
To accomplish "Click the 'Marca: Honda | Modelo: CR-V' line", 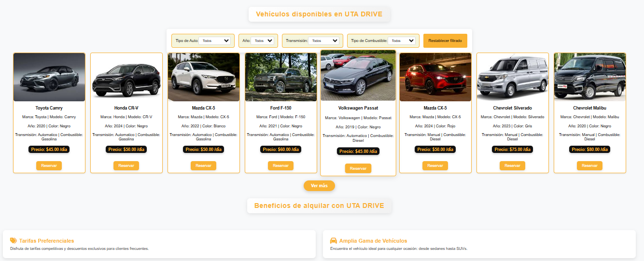I will point(126,117).
